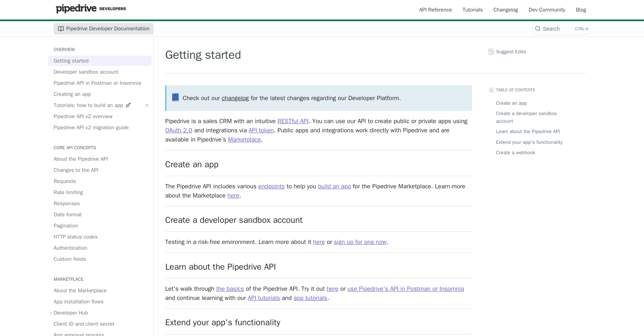Viewport: 644px width, 336px height.
Task: Jump to Extend your app's functionality
Action: pyautogui.click(x=529, y=142)
